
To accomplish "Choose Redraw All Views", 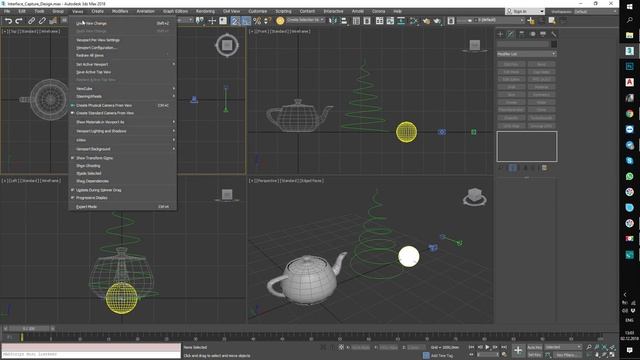I will tap(122, 56).
